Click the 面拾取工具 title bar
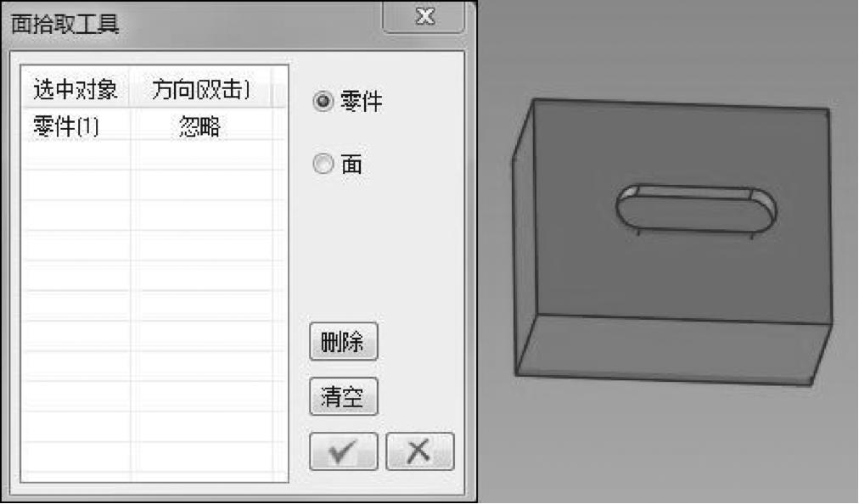The width and height of the screenshot is (859, 504). pos(192,24)
